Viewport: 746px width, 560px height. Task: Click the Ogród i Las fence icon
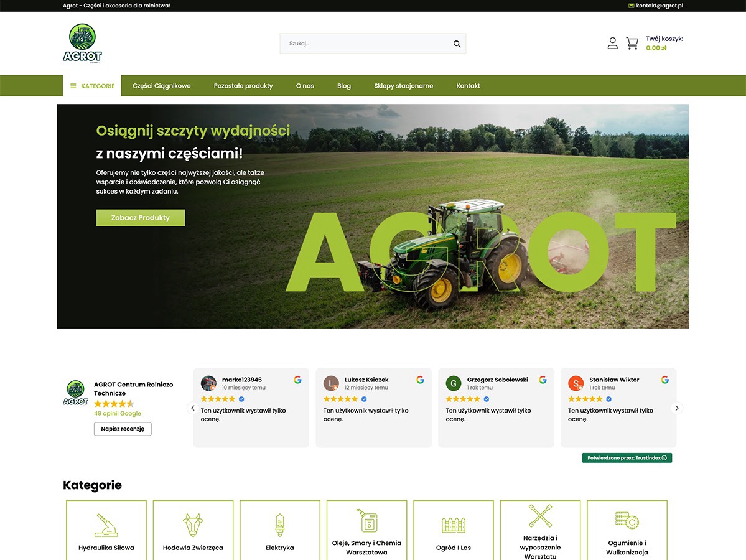click(454, 525)
